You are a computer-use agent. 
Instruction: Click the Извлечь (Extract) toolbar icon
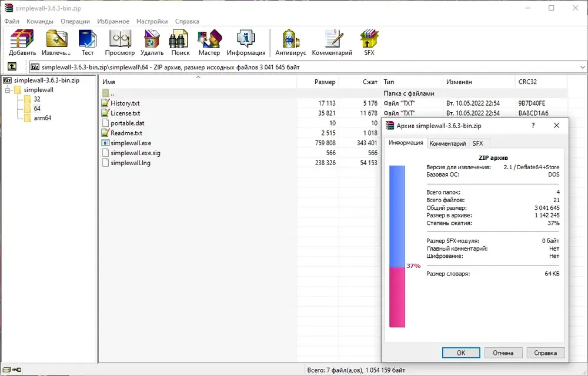point(56,43)
